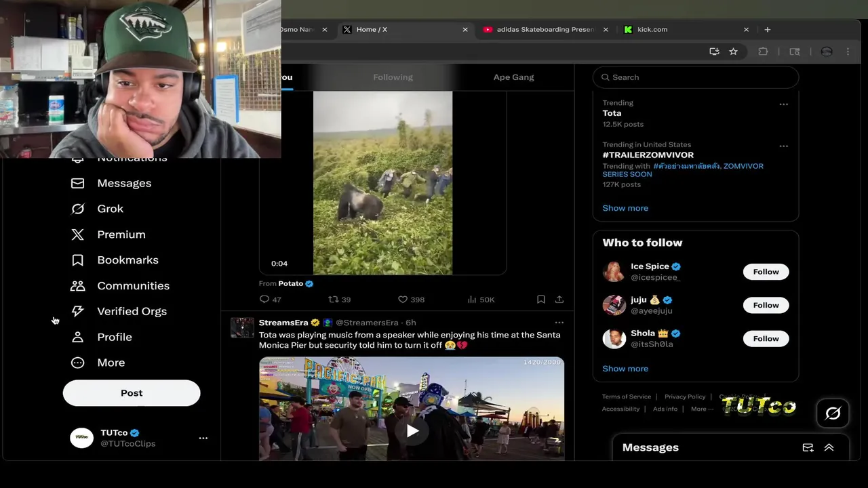
Task: Open more options for Tota trend
Action: 784,104
